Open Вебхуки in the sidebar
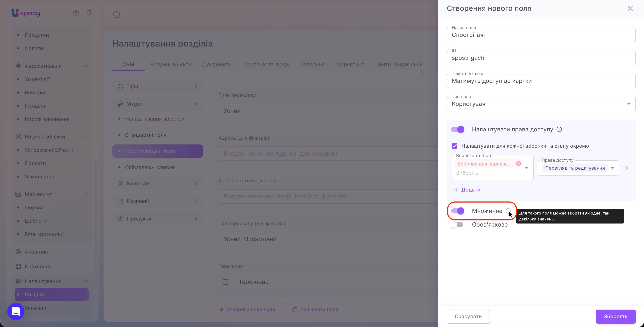Viewport: 644px width, 327px height. coord(35,92)
